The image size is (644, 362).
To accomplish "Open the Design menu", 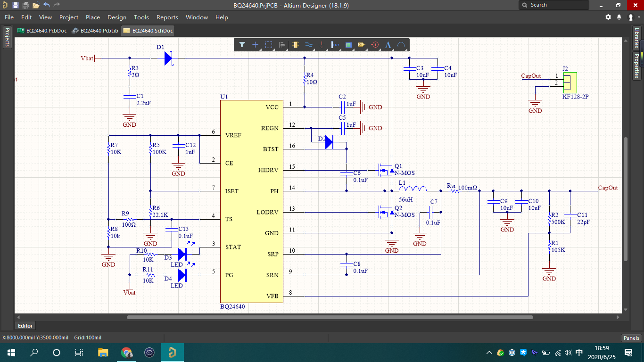I will coord(116,17).
